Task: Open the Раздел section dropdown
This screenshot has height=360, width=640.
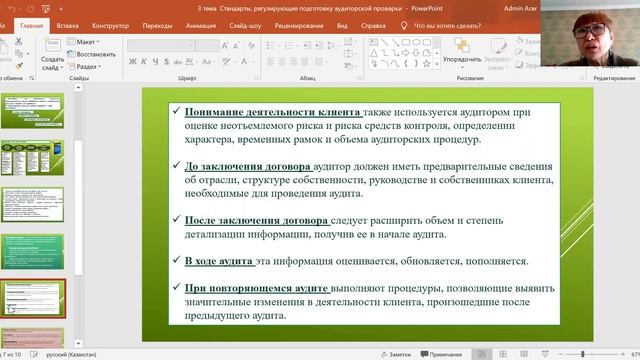Action: [84, 67]
